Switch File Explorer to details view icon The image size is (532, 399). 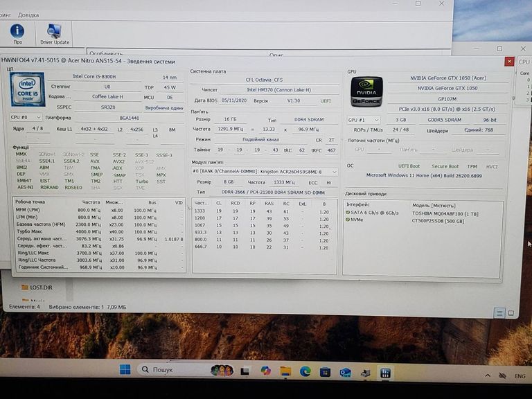tap(499, 313)
